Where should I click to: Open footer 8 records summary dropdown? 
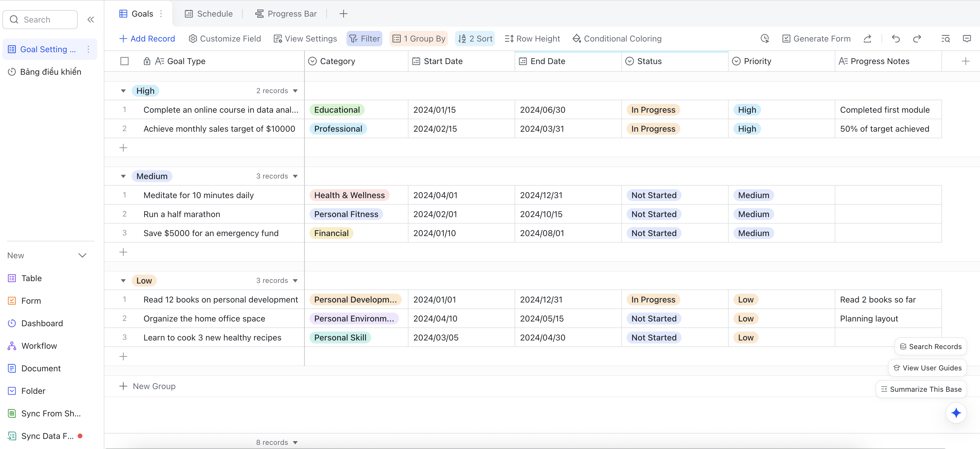point(277,442)
